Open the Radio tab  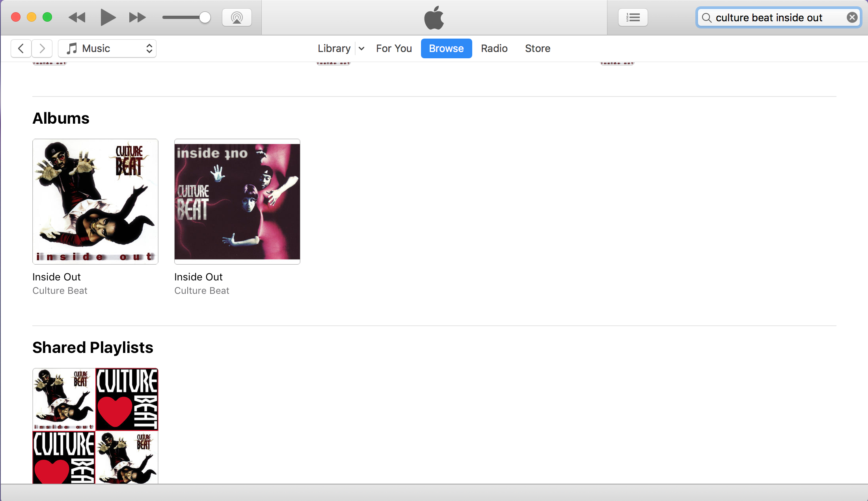tap(494, 48)
